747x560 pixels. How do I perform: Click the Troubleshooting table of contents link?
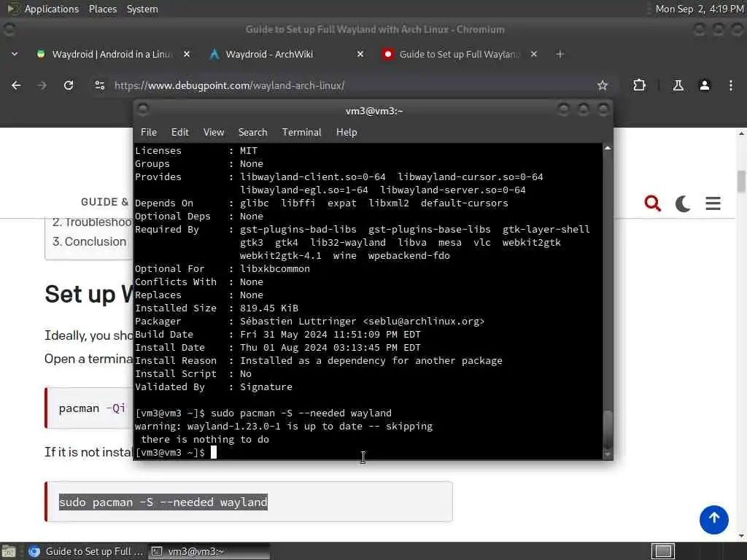pos(92,222)
